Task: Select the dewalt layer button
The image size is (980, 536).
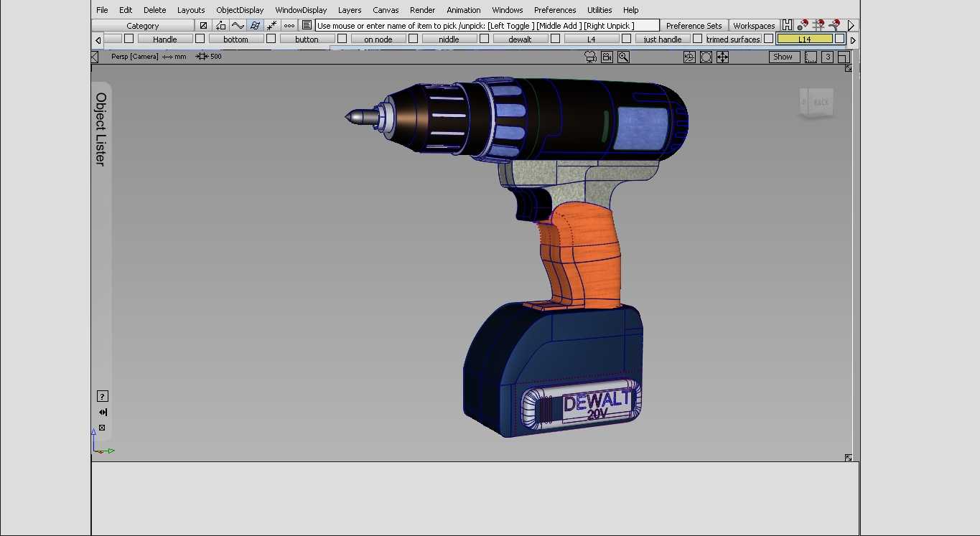Action: pos(520,39)
